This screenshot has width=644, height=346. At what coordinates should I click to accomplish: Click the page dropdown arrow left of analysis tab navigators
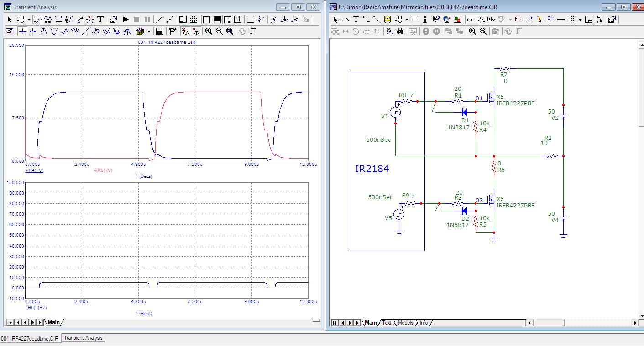[10, 322]
